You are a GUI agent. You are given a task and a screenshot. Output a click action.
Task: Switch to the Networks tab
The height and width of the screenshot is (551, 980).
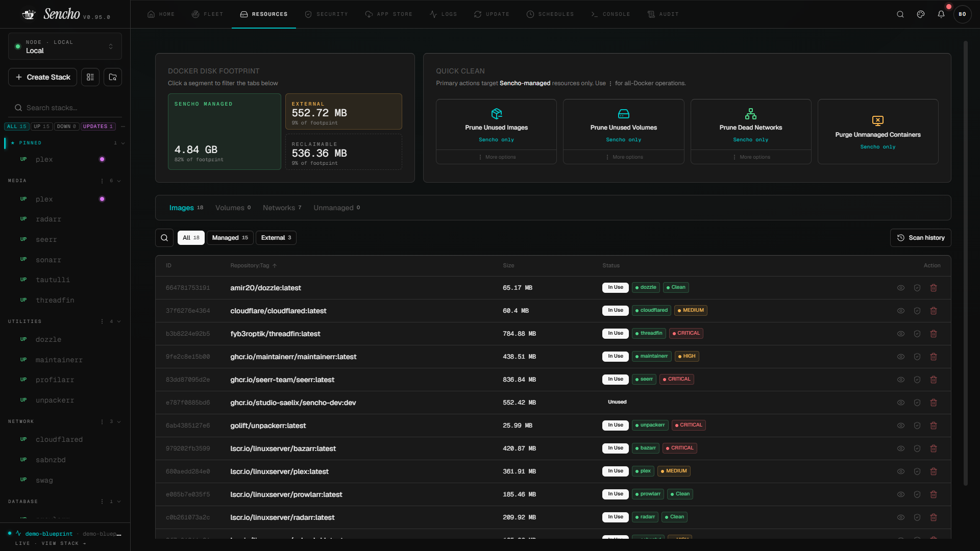click(x=282, y=208)
